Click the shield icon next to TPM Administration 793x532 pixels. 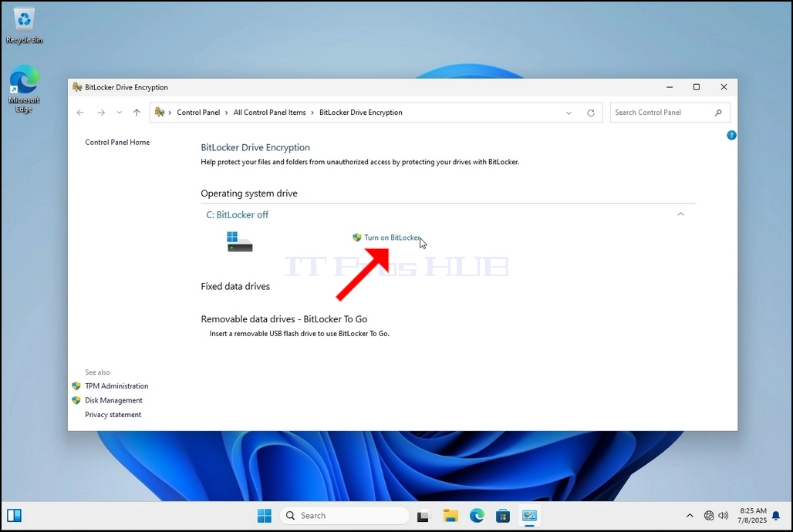[76, 386]
